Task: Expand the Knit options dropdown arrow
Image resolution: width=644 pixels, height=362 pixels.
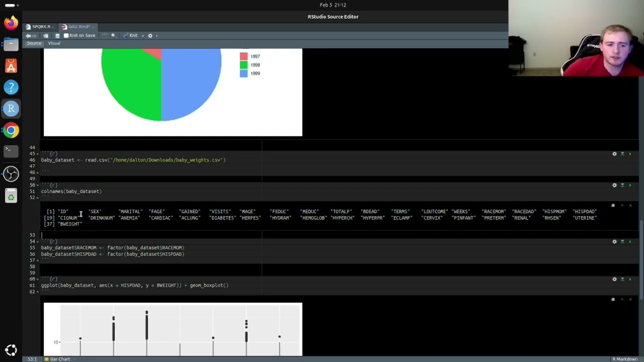Action: [x=143, y=36]
